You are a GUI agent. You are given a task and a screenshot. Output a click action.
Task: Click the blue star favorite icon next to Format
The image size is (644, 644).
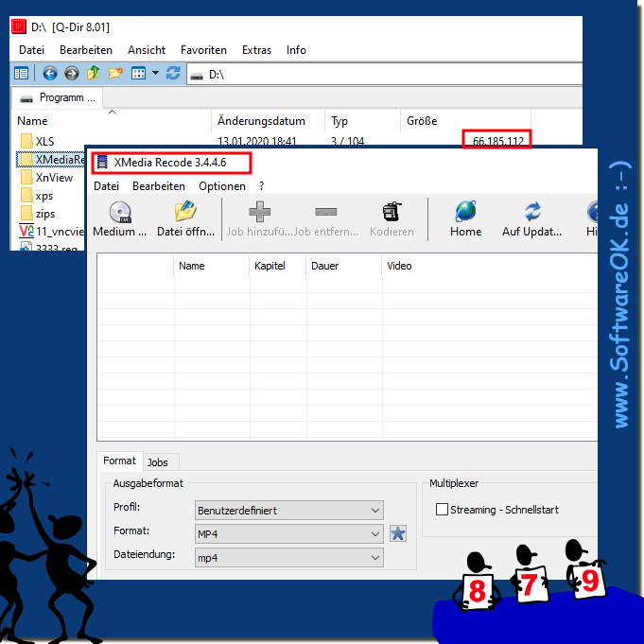(x=397, y=533)
